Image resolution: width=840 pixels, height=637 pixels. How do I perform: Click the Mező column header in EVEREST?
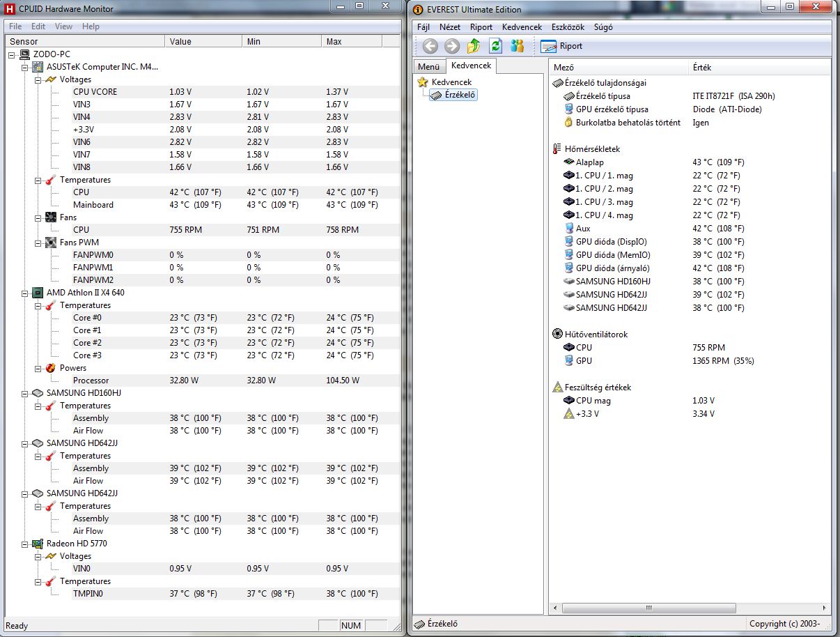point(619,68)
